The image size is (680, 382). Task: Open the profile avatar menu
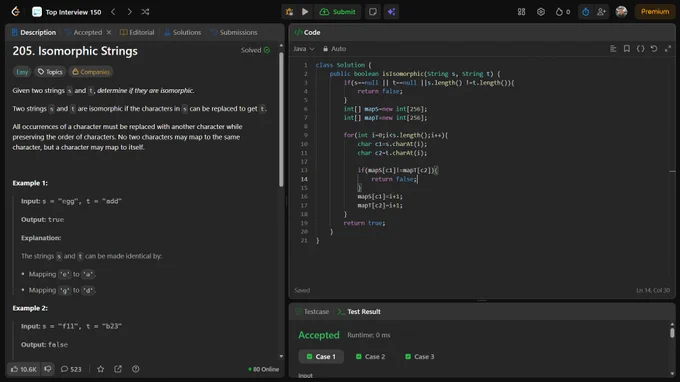click(621, 12)
